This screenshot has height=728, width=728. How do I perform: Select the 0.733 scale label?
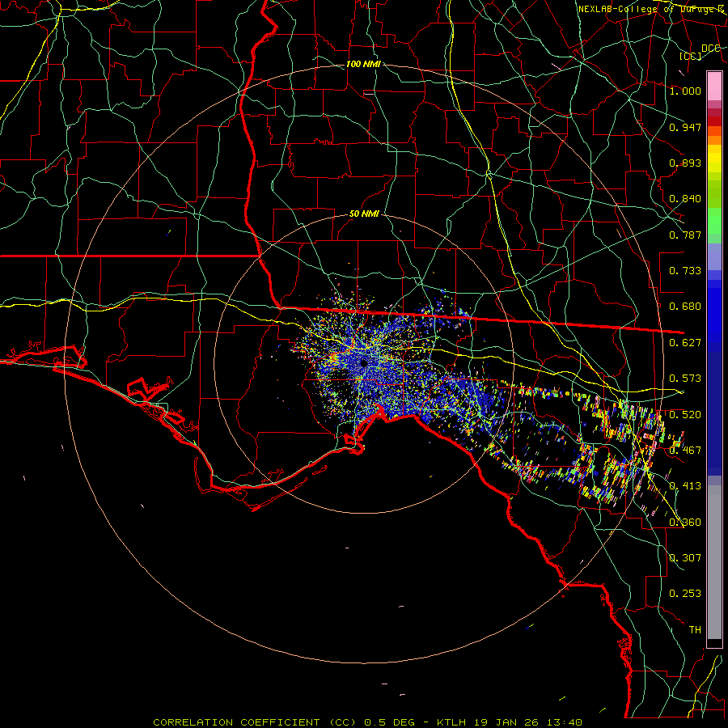click(x=685, y=271)
